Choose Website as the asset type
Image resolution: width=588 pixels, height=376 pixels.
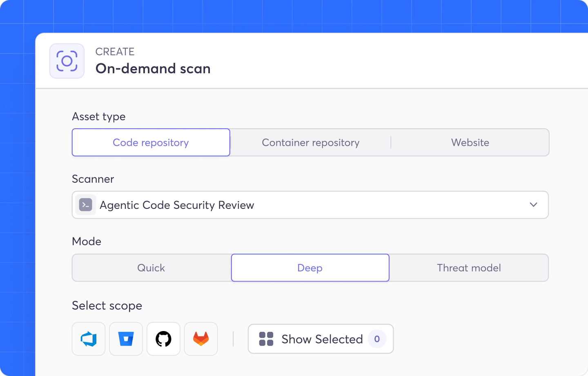tap(470, 143)
